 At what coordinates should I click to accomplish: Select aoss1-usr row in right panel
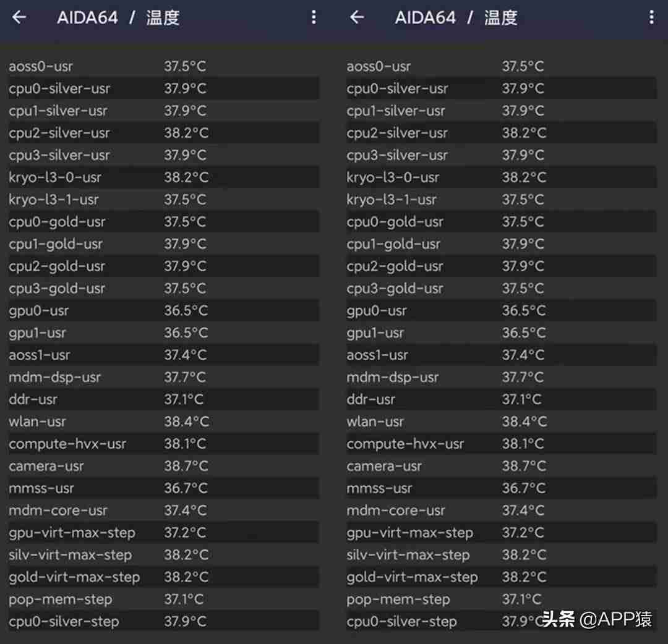coord(501,355)
